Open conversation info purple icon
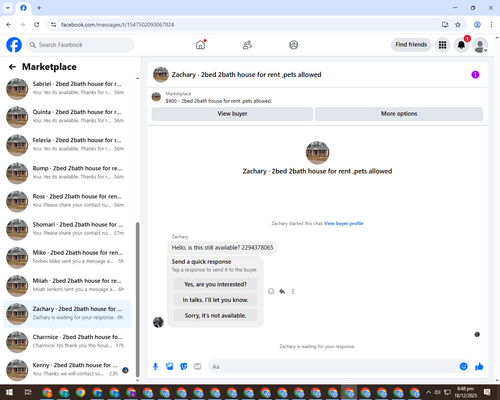This screenshot has height=400, width=500. click(475, 75)
